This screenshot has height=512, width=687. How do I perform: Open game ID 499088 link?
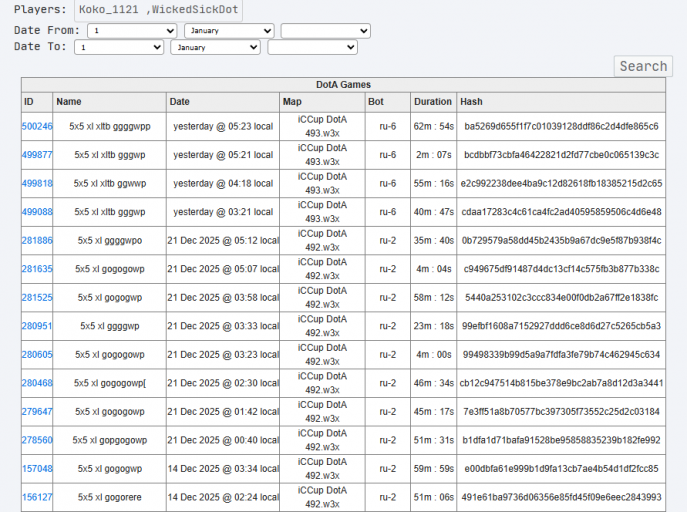coord(37,212)
